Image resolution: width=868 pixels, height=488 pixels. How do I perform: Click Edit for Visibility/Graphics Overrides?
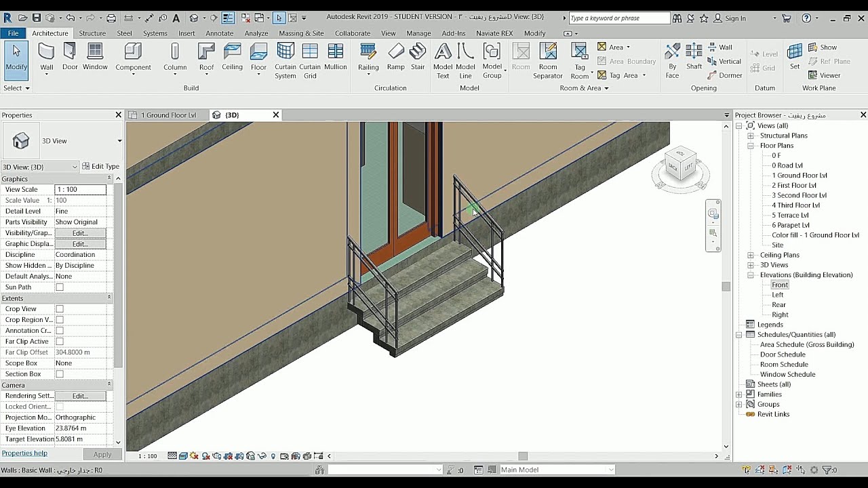pos(80,233)
